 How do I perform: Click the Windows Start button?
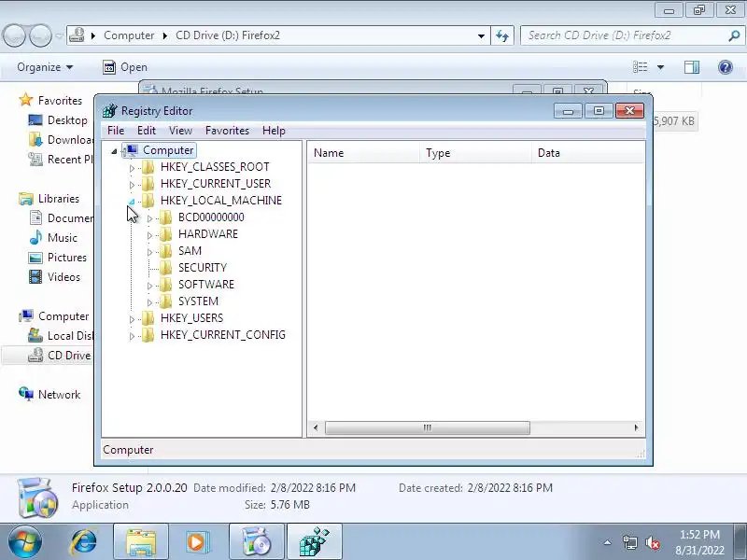(25, 542)
